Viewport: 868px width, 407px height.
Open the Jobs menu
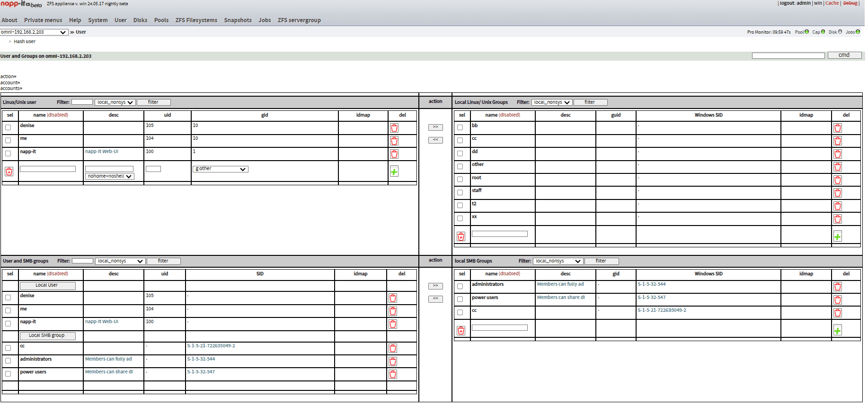coord(265,20)
